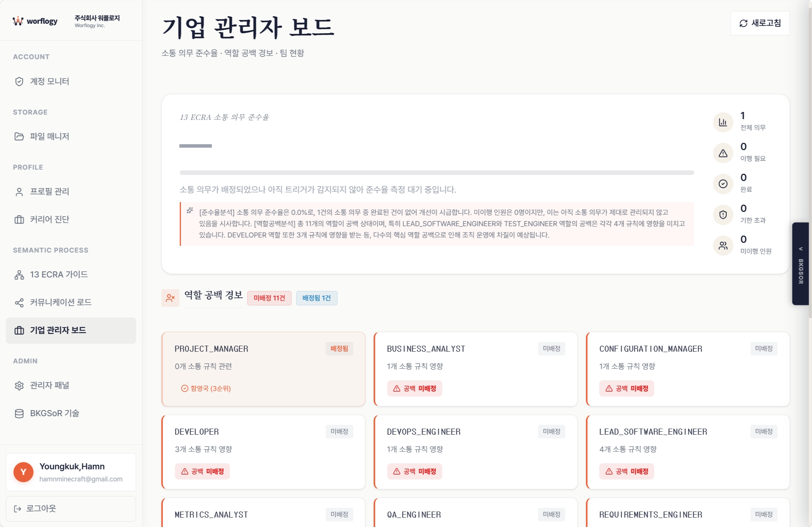
Task: Click the warning triangle icon for 이행 필요
Action: click(x=723, y=153)
